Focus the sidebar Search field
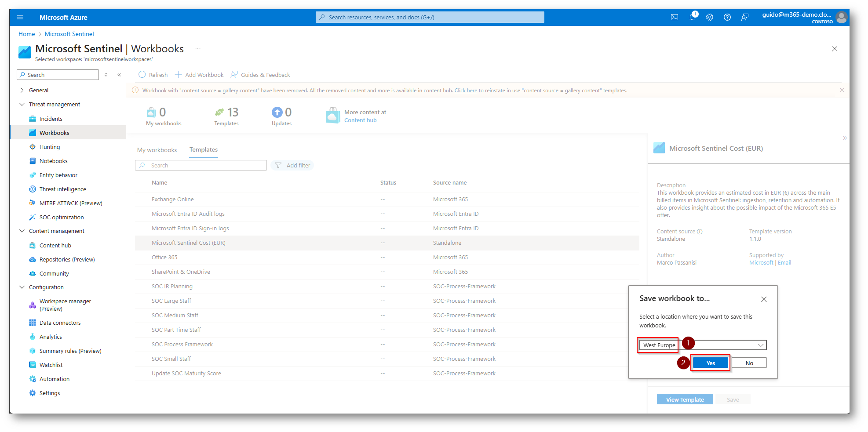The image size is (868, 432). [x=58, y=75]
